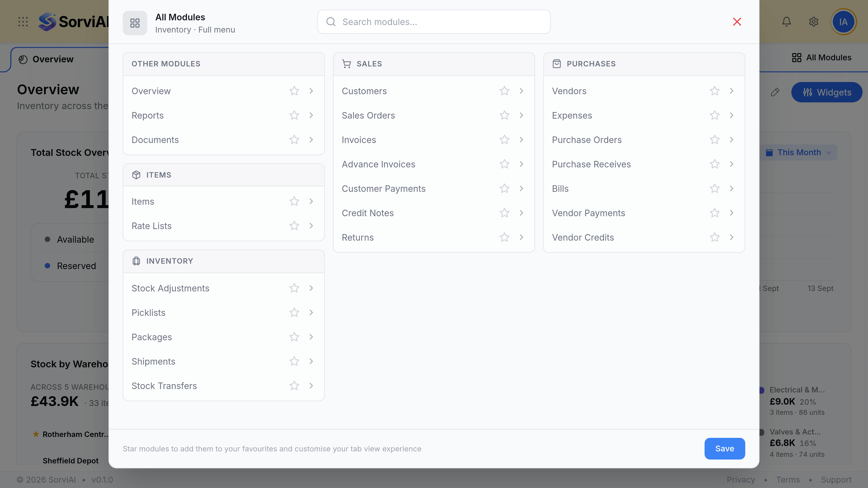Image resolution: width=868 pixels, height=488 pixels.
Task: Expand the Purchase Receives chevron
Action: pyautogui.click(x=731, y=164)
